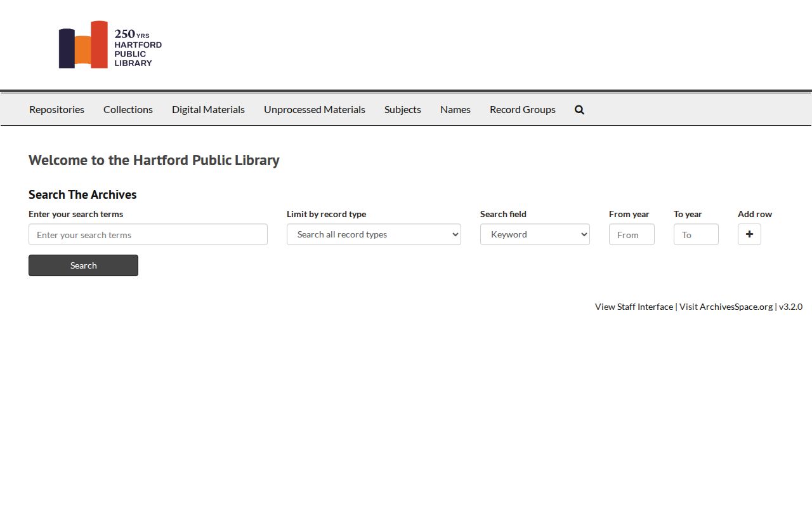Open the Repositories menu item
Image resolution: width=812 pixels, height=508 pixels.
pos(56,109)
